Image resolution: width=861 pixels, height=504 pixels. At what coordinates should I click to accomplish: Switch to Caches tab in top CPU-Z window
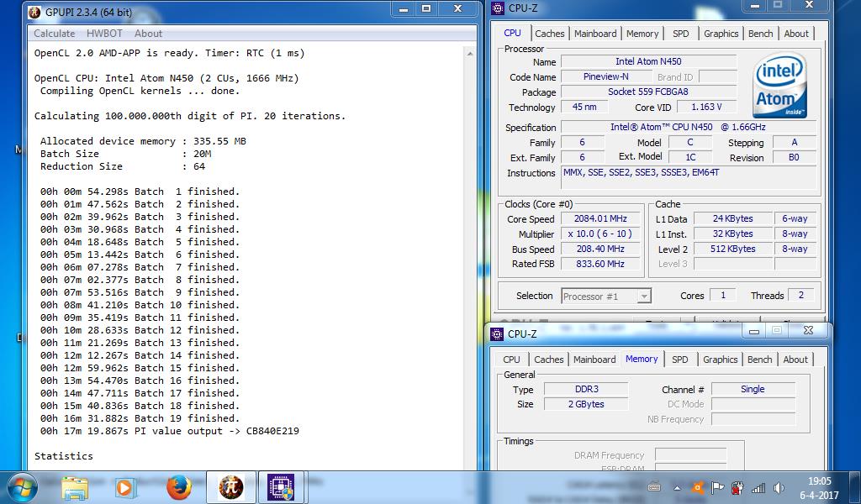pyautogui.click(x=550, y=34)
